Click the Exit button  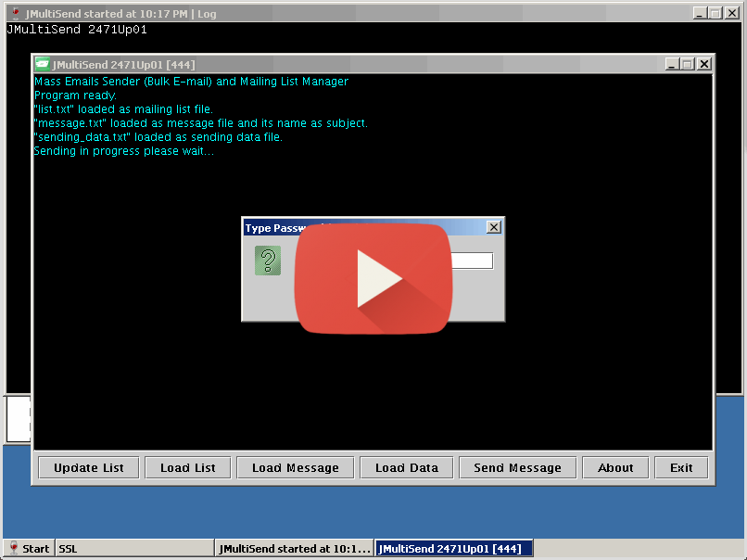pyautogui.click(x=681, y=468)
